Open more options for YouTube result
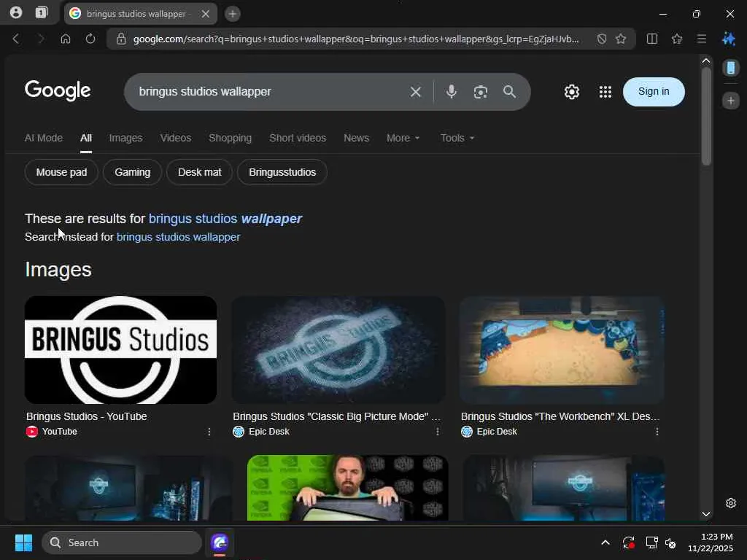The image size is (747, 560). (x=209, y=432)
